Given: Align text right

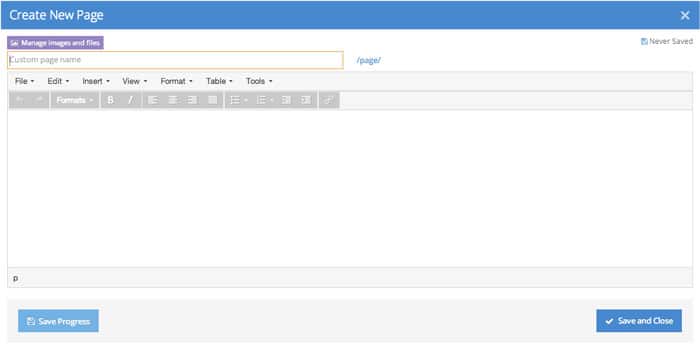Looking at the screenshot, I should 192,100.
